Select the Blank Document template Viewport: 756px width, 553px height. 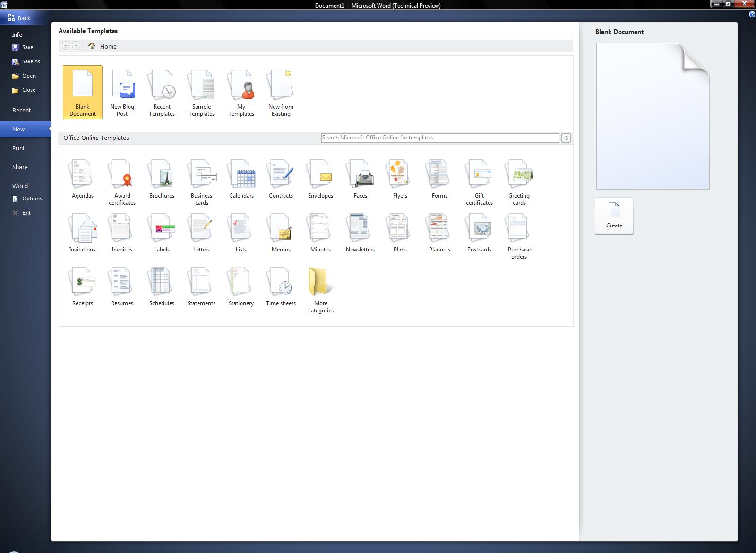(x=83, y=92)
